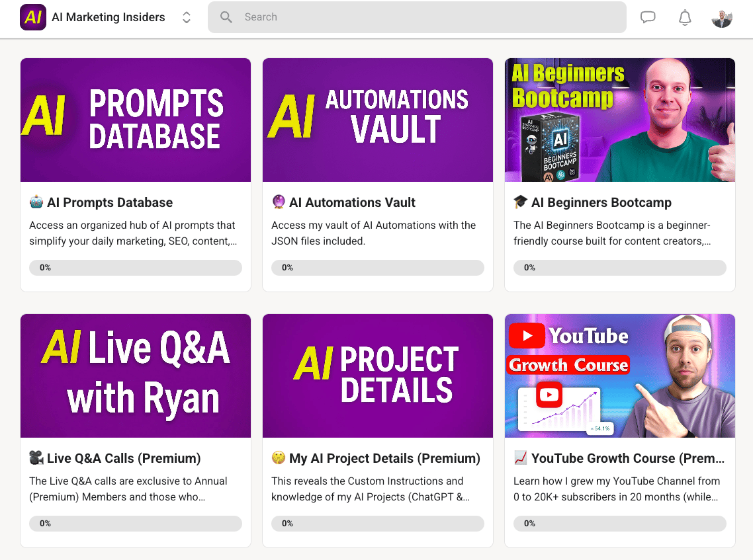753x560 pixels.
Task: Select the AI Beginners Bootcamp thumbnail image
Action: [x=619, y=120]
